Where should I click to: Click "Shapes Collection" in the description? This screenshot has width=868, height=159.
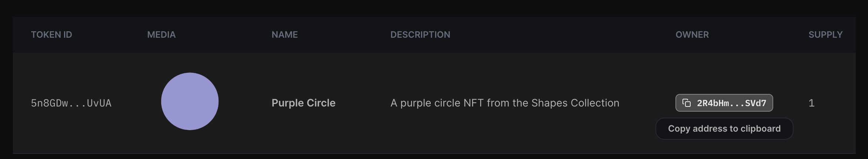575,103
